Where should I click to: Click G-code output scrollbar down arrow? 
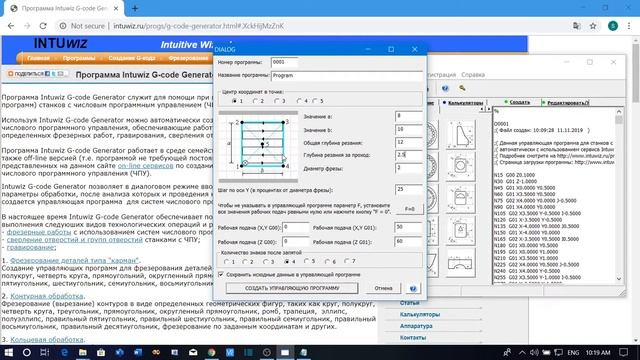(x=619, y=279)
